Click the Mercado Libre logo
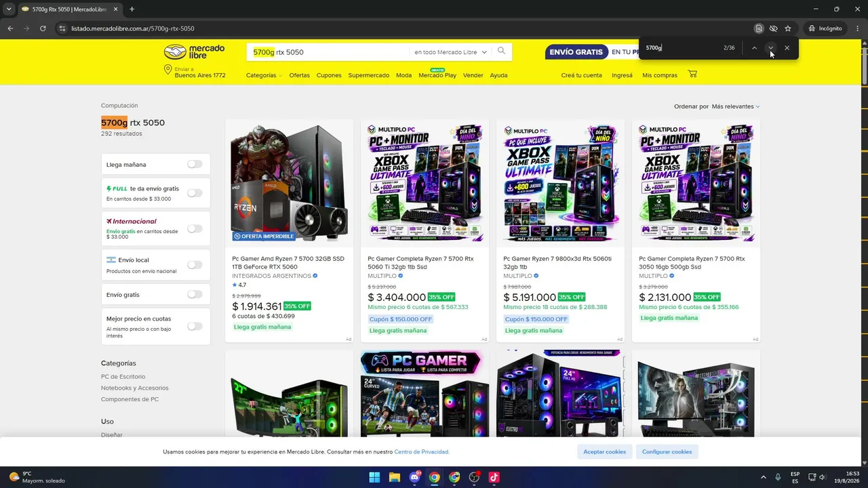 click(194, 52)
